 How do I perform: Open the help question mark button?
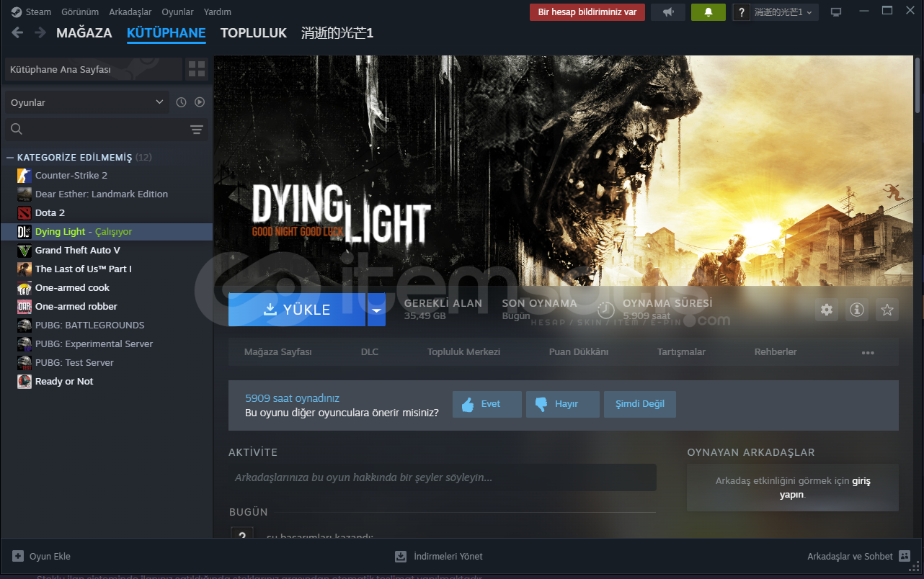point(741,12)
